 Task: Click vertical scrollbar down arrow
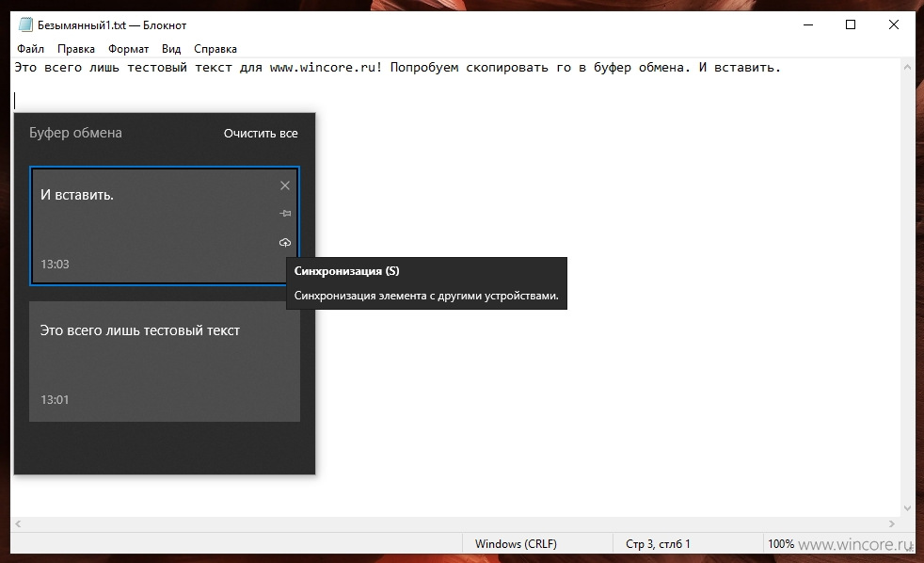[907, 508]
